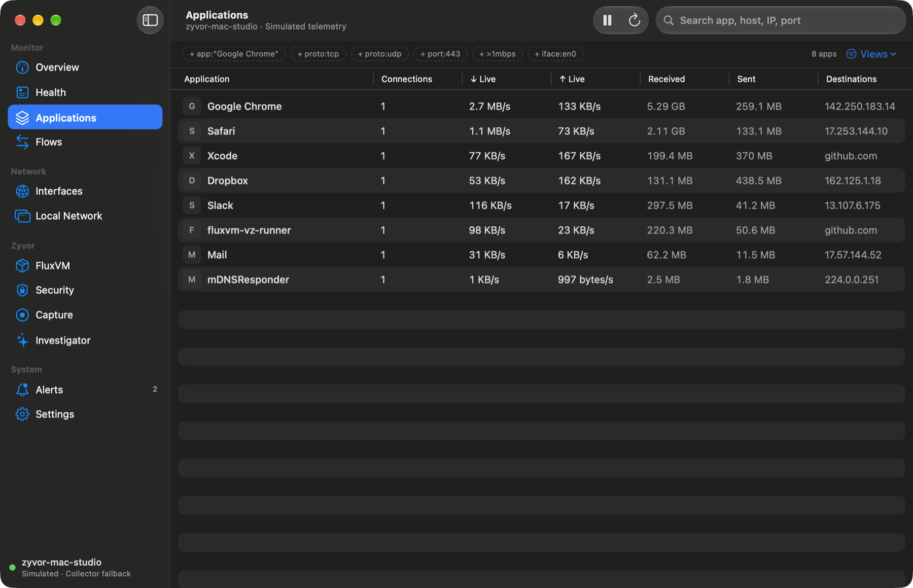Open the Flows view

[85, 142]
